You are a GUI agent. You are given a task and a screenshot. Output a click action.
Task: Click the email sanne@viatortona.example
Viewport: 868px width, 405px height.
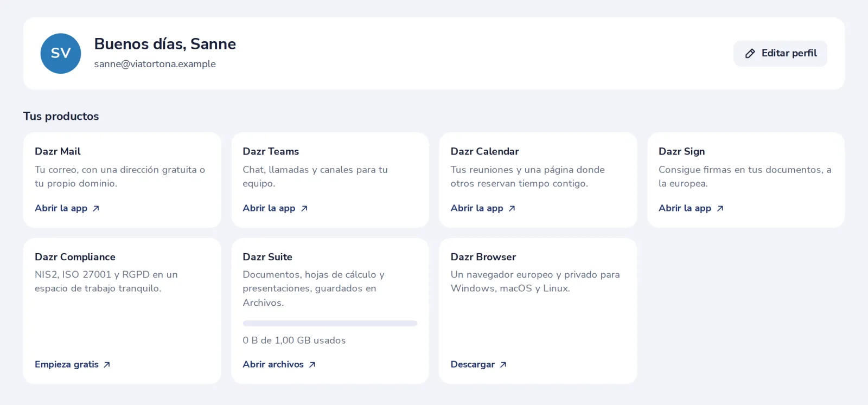[155, 64]
